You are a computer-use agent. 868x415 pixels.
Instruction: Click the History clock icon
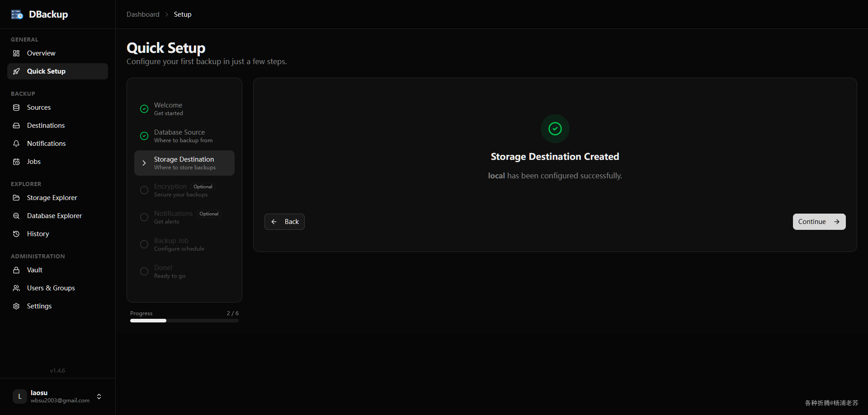coord(16,234)
